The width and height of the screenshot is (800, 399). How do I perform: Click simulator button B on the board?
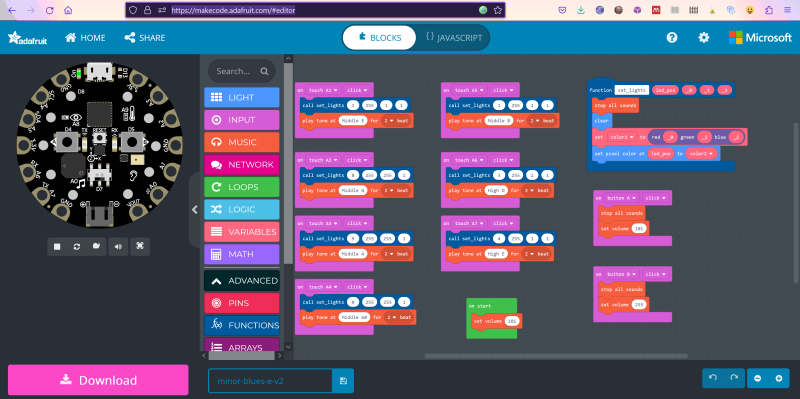[131, 141]
